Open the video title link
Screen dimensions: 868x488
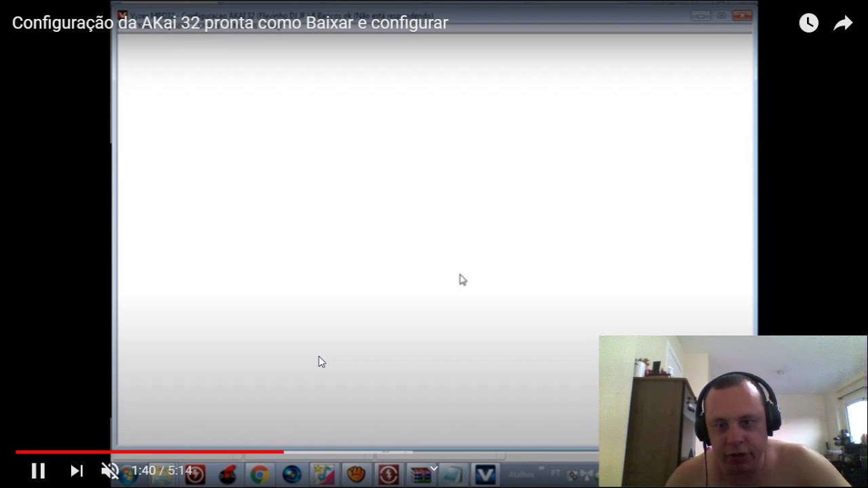tap(230, 23)
